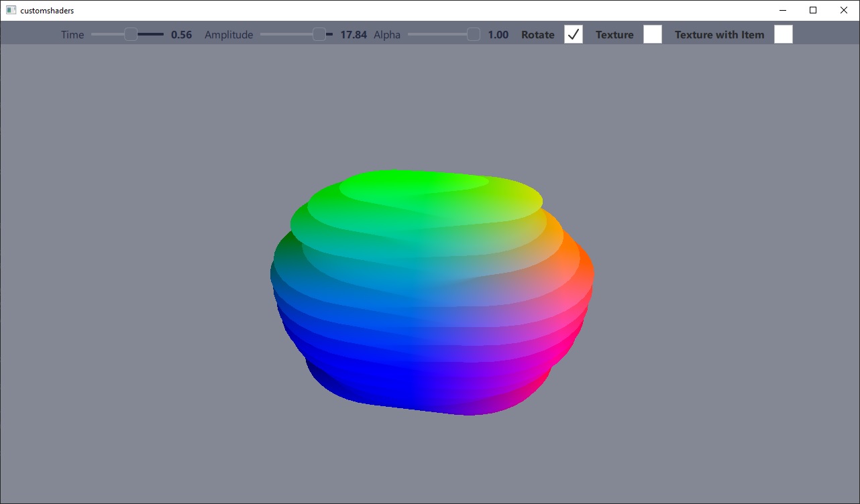The width and height of the screenshot is (860, 504).
Task: Click the Time label in the toolbar
Action: pyautogui.click(x=72, y=34)
